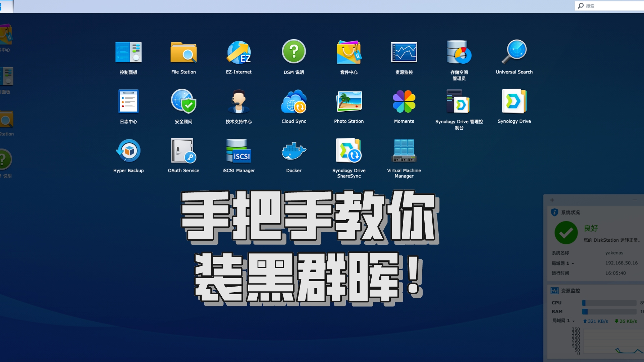Launch Virtual Machine Manager
The image size is (644, 362).
point(404,151)
